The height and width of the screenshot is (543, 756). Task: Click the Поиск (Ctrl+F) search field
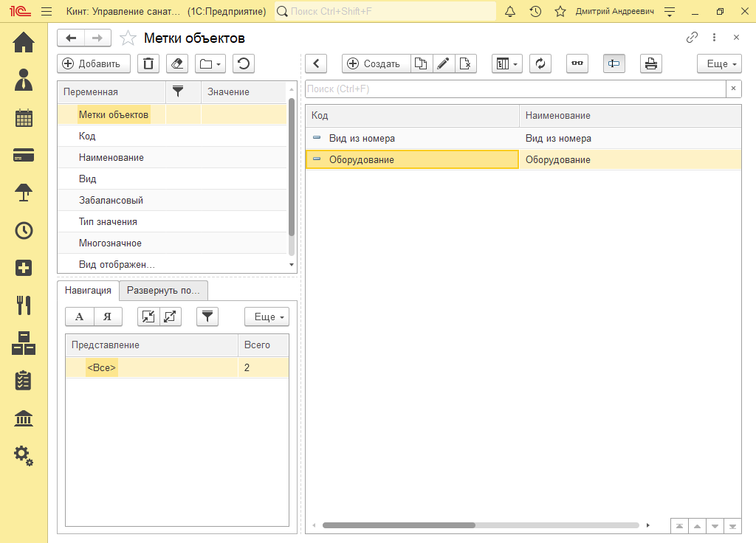coord(515,89)
